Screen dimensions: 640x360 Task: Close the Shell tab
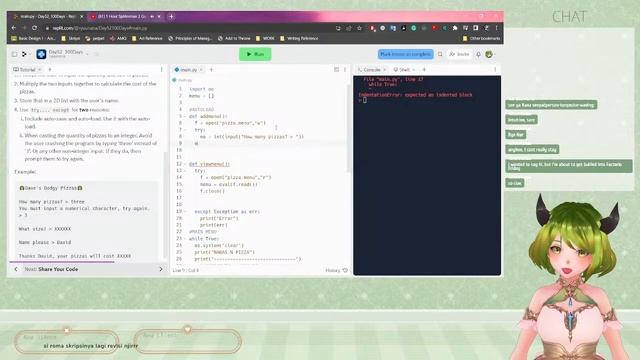coord(414,70)
